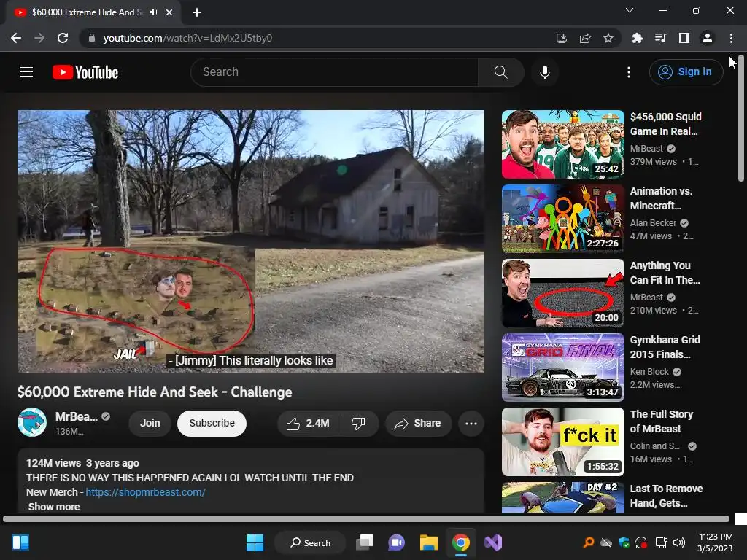Viewport: 747px width, 560px height.
Task: Open more actions ellipsis under video
Action: click(471, 424)
